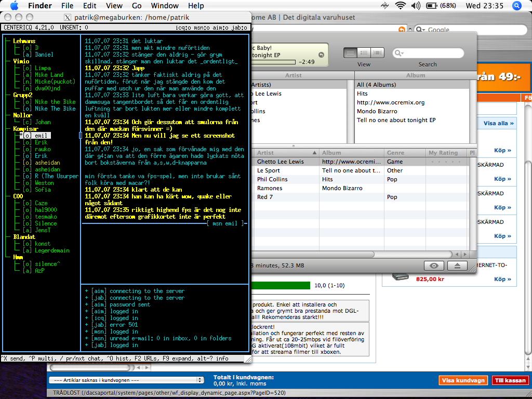532x399 pixels.
Task: Click the left arrow of iTunes horizontal scrollbar
Action: pyautogui.click(x=457, y=254)
